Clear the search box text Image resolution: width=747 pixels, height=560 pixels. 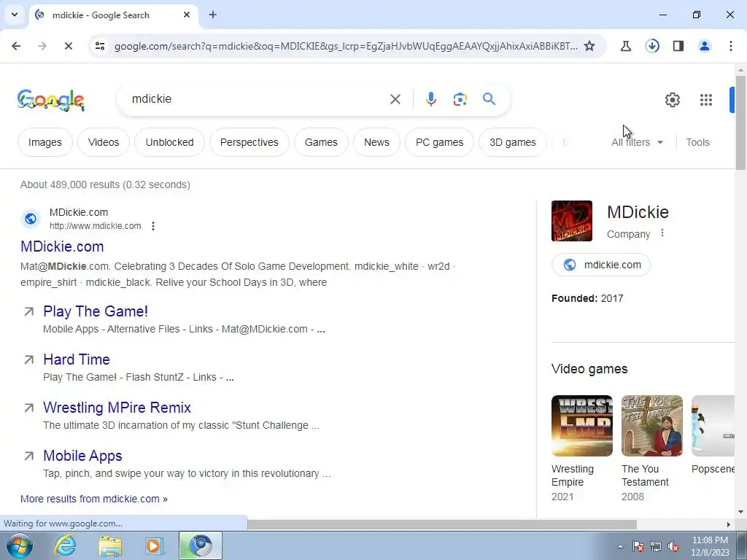pyautogui.click(x=395, y=99)
